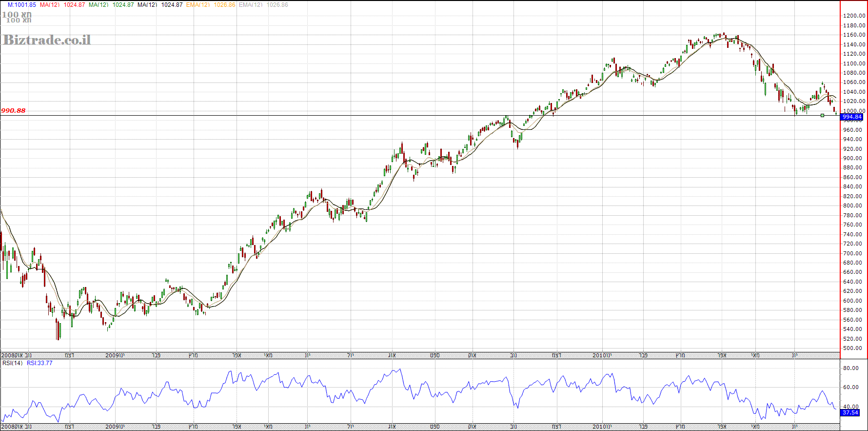
Task: Click the 820.00 price axis label
Action: coord(853,196)
